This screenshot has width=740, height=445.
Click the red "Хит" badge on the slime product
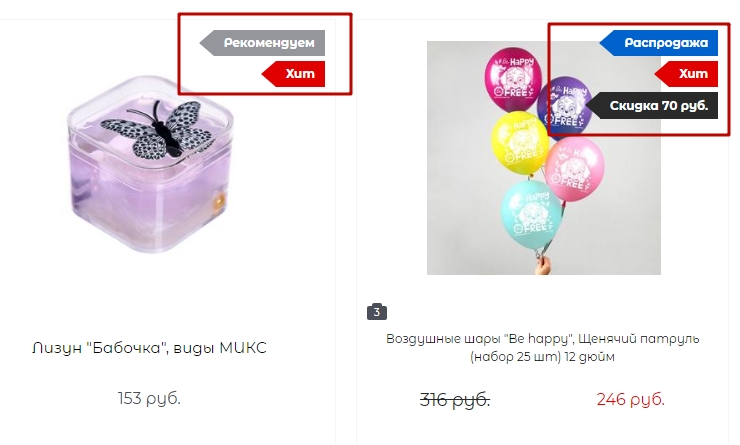[294, 74]
